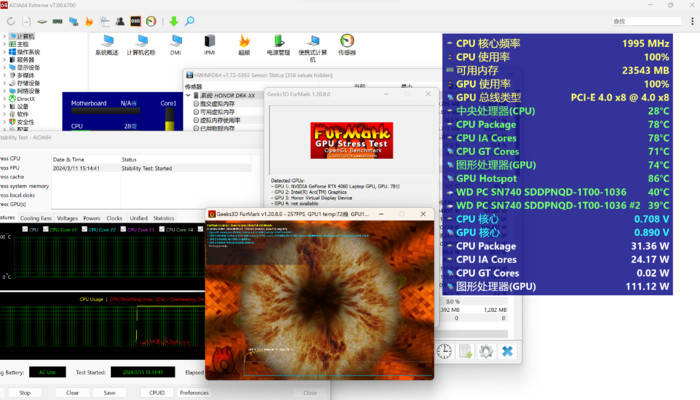Click the AIDA64 search input field
The width and height of the screenshot is (700, 400).
(646, 21)
